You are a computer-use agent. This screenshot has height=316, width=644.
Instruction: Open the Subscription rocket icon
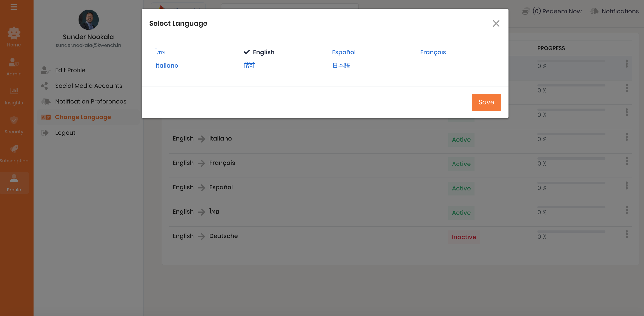click(14, 149)
